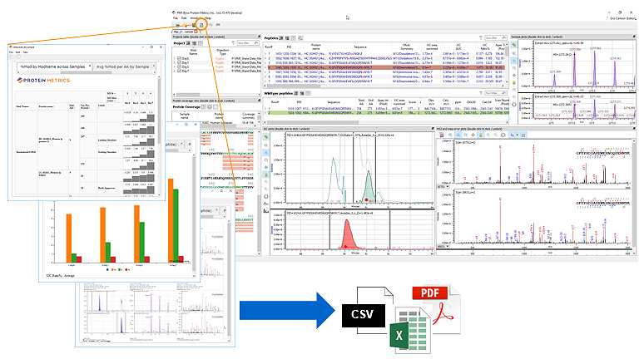Click the highlighted zoom icon in XIC plots toolbar
This screenshot has height=359, width=644.
tap(266, 153)
